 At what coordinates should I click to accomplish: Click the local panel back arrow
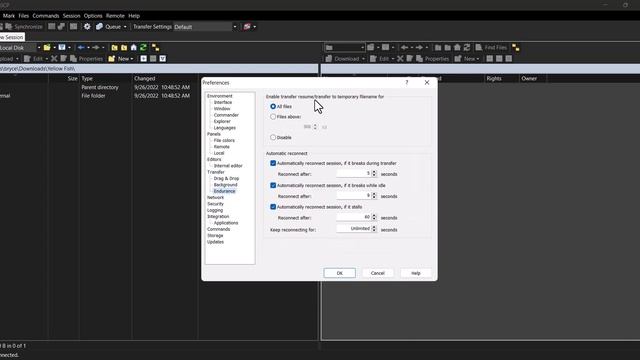tap(81, 48)
